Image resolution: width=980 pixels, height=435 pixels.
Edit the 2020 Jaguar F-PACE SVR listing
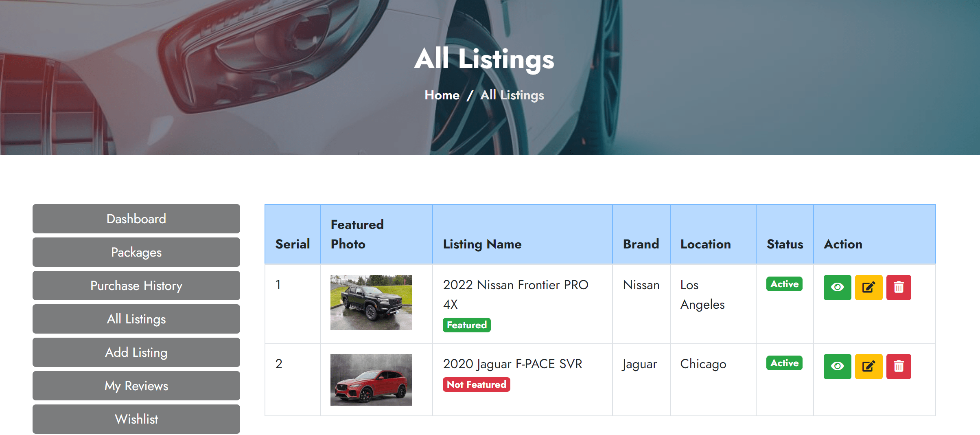click(868, 366)
